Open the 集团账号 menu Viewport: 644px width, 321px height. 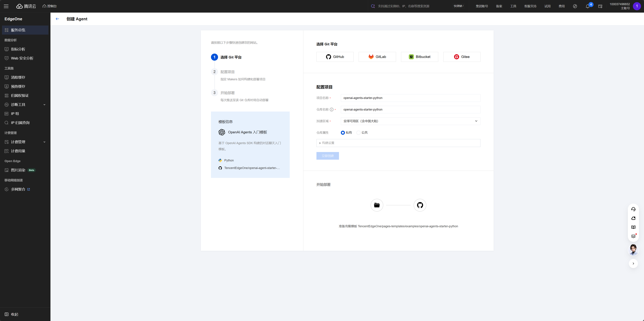click(482, 6)
